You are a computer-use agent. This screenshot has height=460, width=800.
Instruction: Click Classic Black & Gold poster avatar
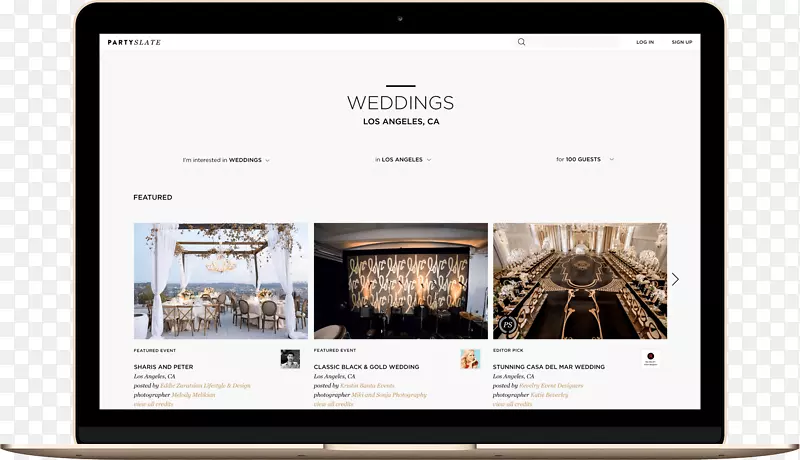tap(470, 359)
